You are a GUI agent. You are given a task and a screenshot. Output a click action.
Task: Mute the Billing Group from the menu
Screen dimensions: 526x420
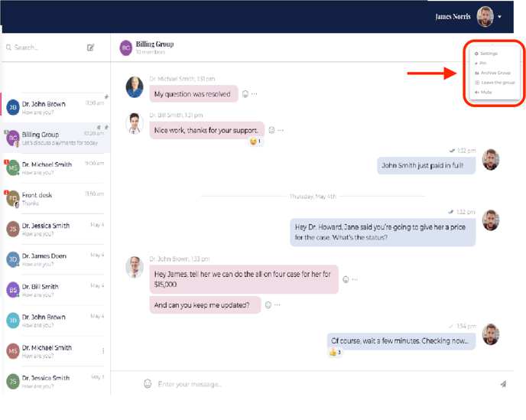[486, 92]
